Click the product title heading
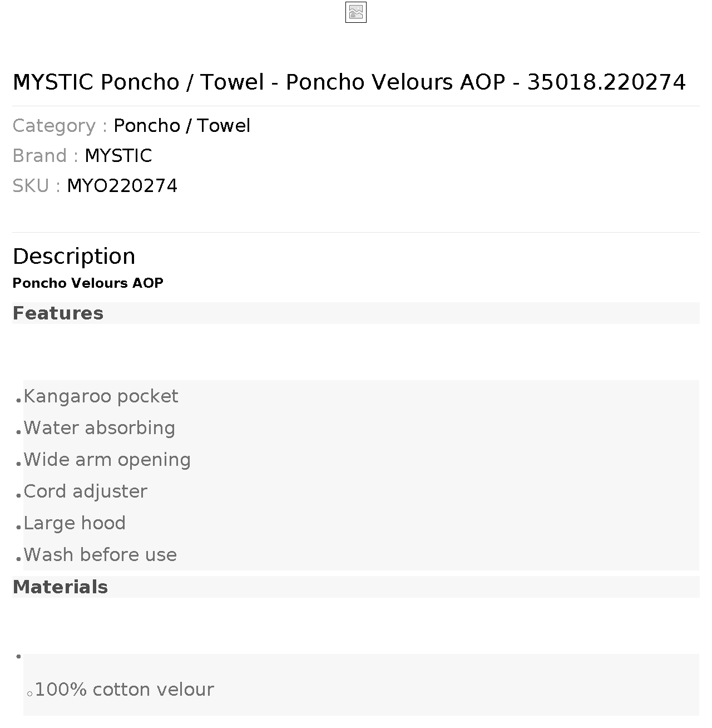The image size is (712, 728). (349, 82)
